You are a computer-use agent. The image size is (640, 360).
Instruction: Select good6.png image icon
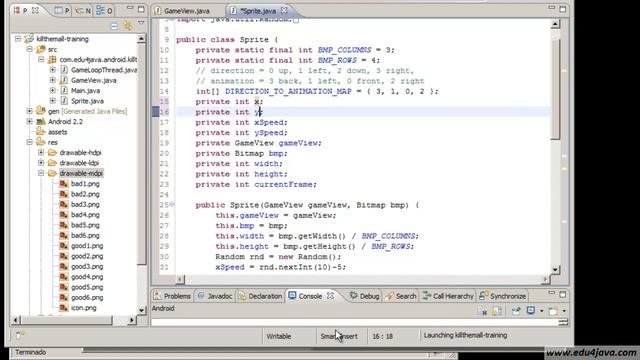click(x=64, y=298)
